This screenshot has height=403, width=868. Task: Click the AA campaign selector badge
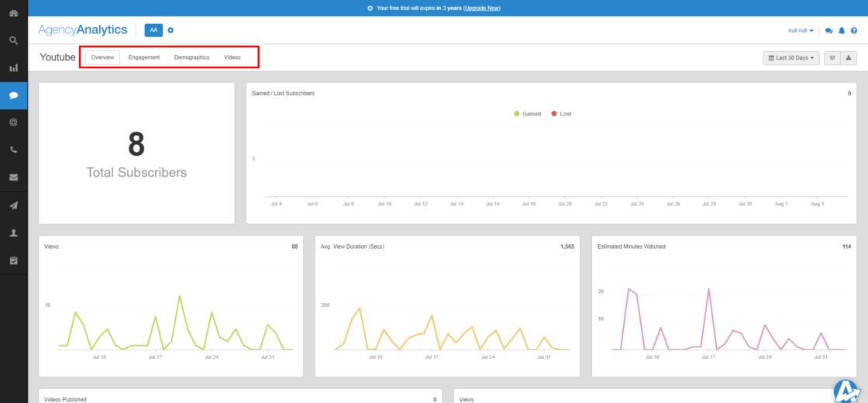153,30
